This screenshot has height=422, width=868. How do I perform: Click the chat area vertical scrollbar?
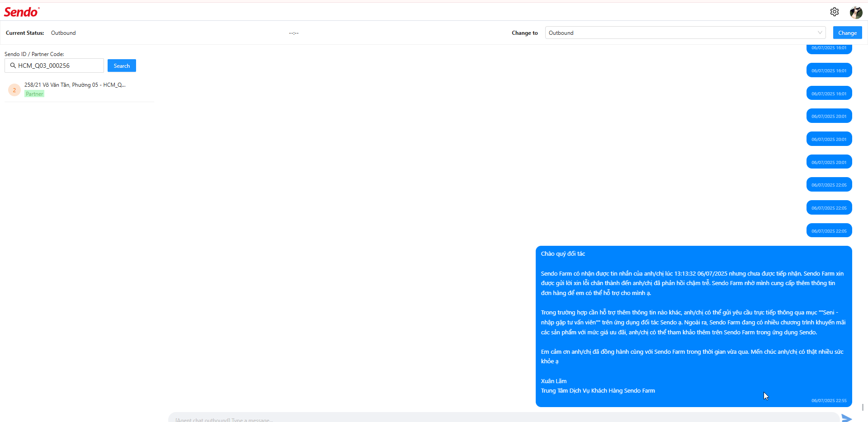863,407
